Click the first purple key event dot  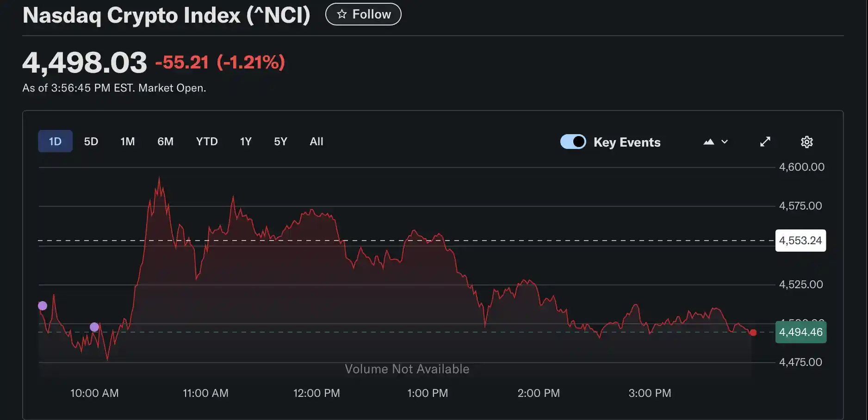click(x=43, y=306)
